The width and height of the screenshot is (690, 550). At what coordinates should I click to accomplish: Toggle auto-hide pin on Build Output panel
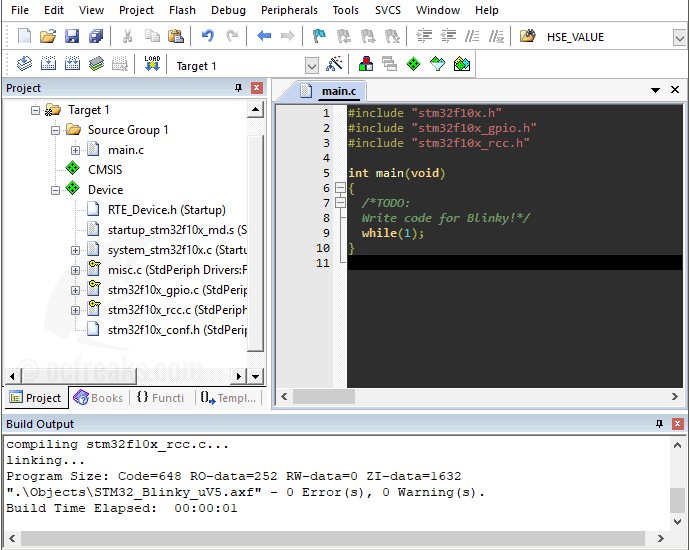[x=659, y=424]
